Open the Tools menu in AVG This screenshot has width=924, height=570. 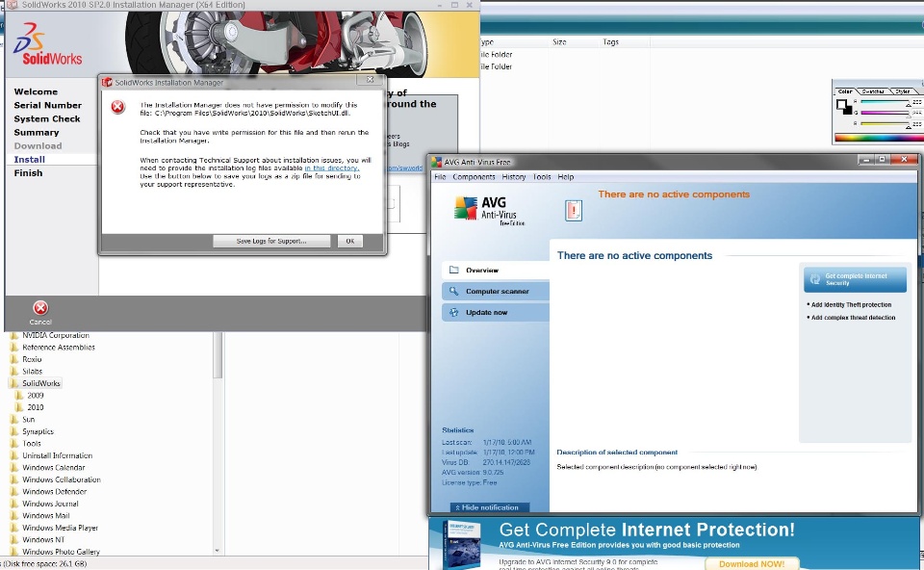tap(542, 177)
